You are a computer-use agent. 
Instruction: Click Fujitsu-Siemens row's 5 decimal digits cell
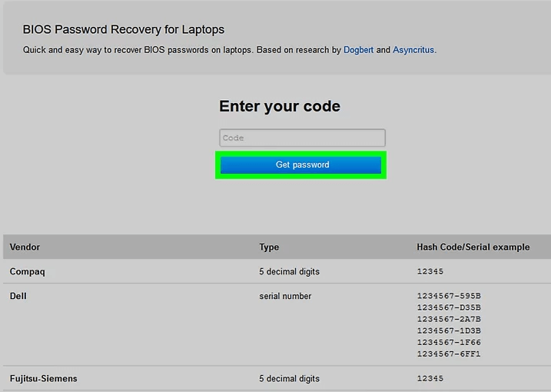[x=289, y=379]
